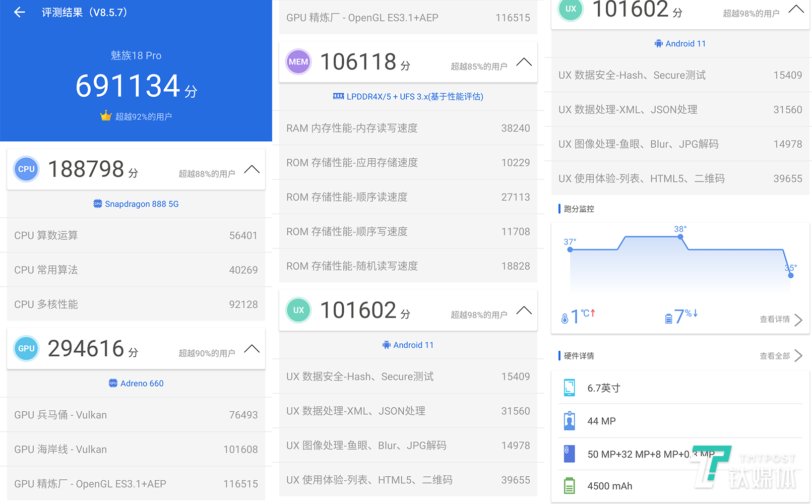
Task: Click the Android robot icon above UX tests
Action: (386, 345)
